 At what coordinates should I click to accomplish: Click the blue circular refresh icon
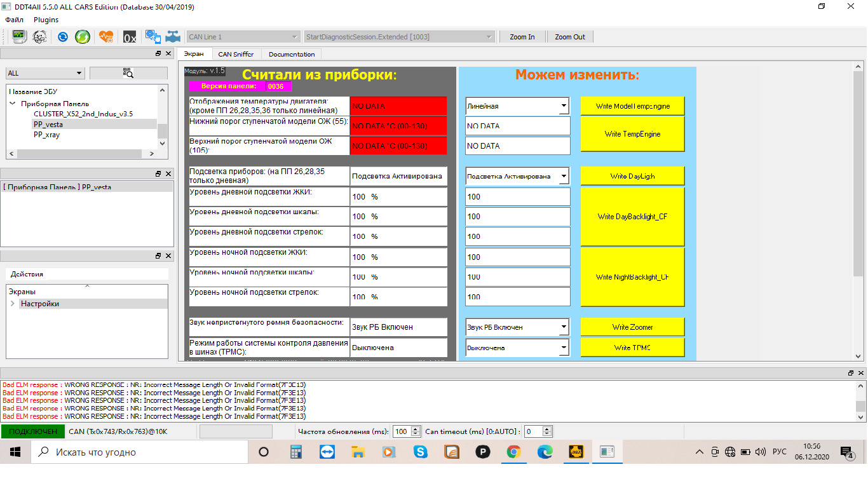(62, 37)
